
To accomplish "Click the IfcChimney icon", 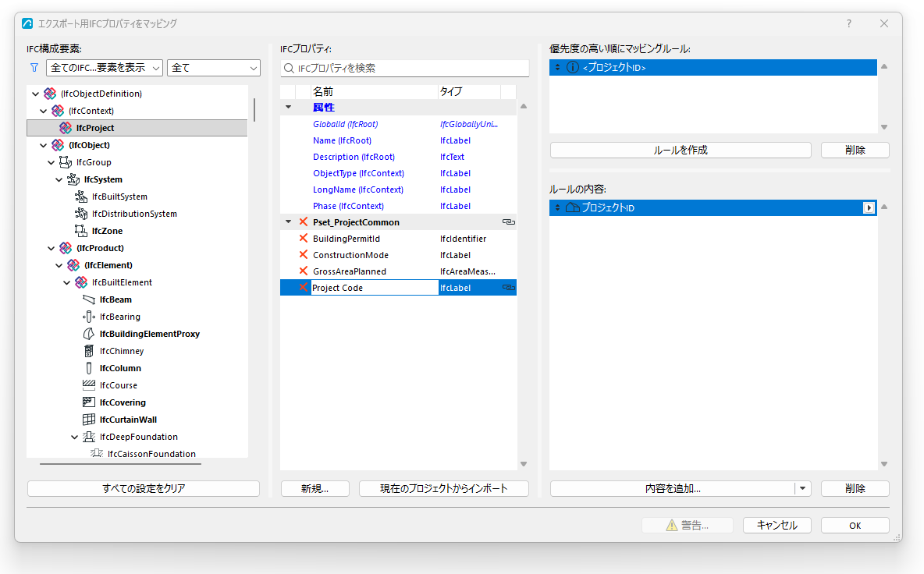I will (x=89, y=350).
